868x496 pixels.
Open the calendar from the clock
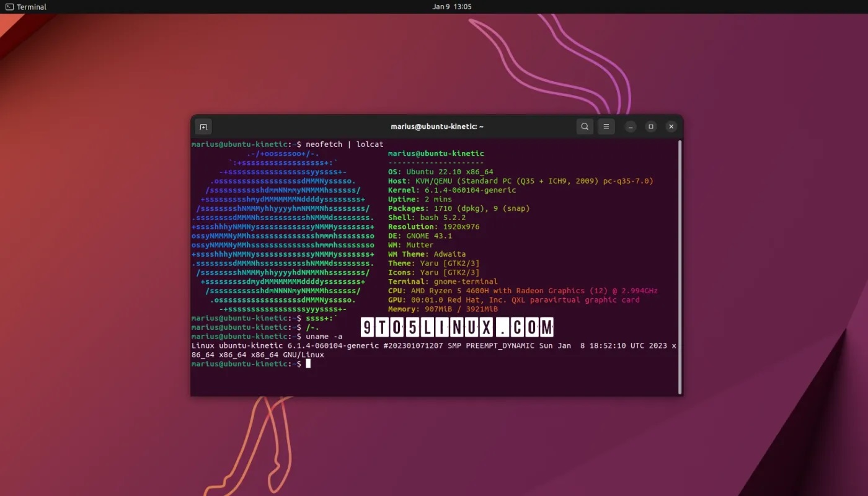pyautogui.click(x=452, y=7)
